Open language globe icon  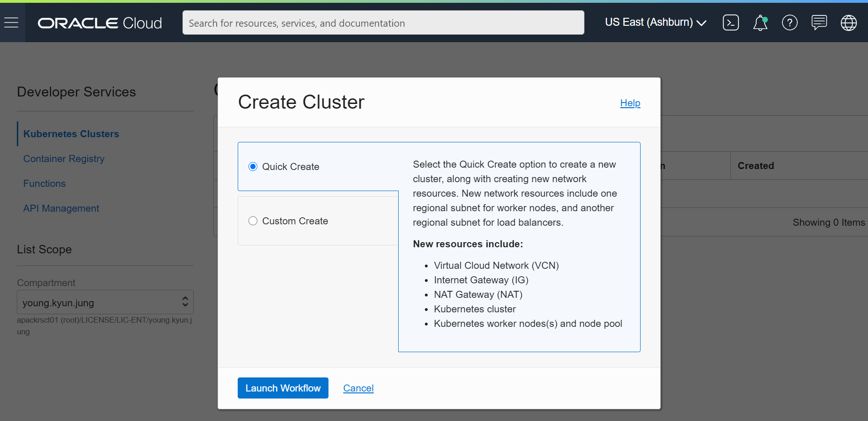pyautogui.click(x=849, y=22)
